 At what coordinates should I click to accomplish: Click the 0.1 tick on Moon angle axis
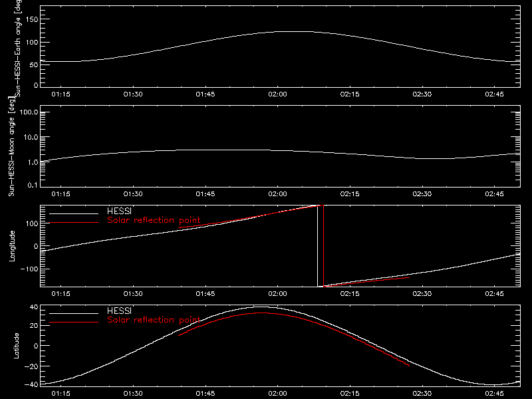coord(33,185)
